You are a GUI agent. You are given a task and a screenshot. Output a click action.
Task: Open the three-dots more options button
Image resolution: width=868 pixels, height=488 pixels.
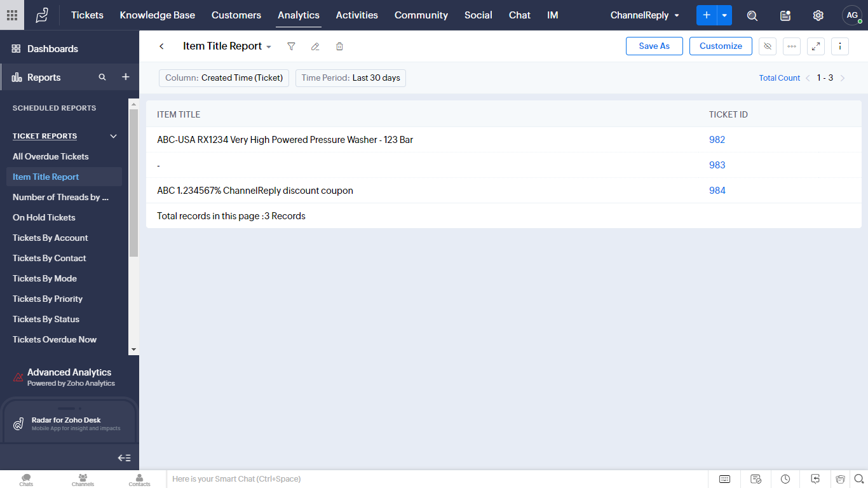pos(792,46)
